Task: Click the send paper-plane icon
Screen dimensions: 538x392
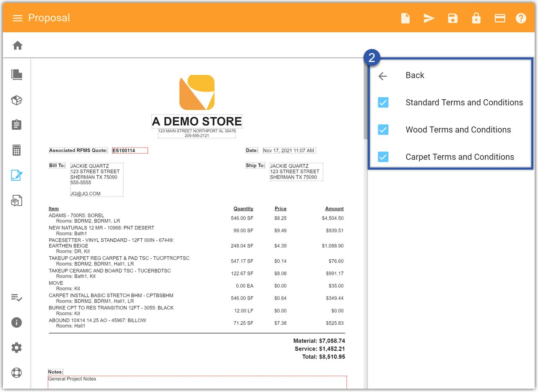Action: [429, 18]
